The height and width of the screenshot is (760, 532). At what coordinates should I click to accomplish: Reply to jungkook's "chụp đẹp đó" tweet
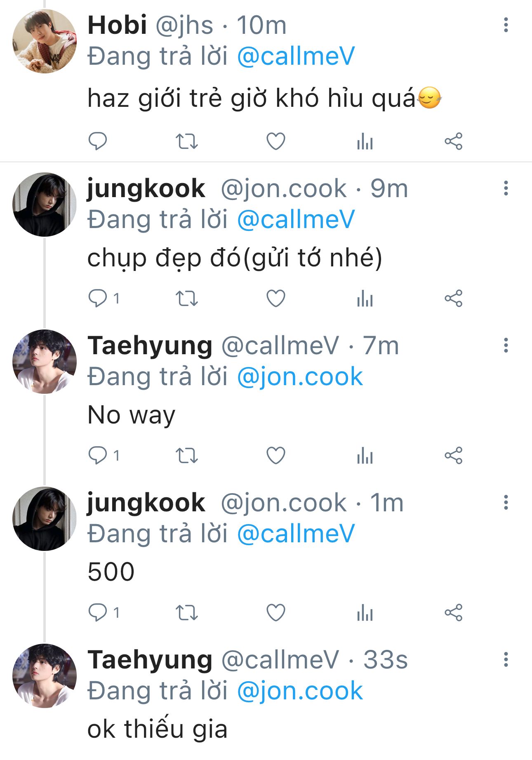tap(98, 299)
